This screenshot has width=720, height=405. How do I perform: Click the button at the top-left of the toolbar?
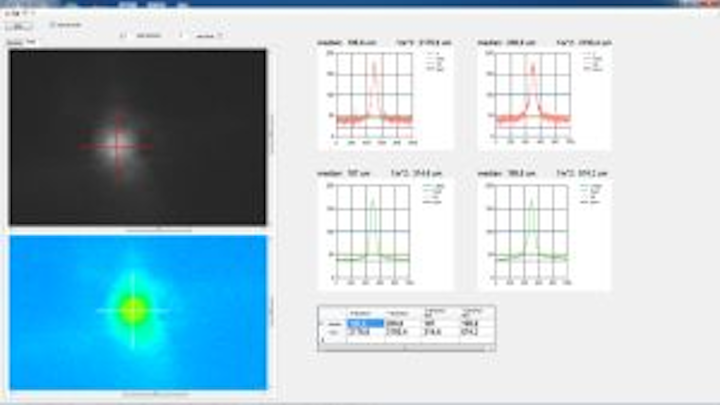tap(19, 26)
